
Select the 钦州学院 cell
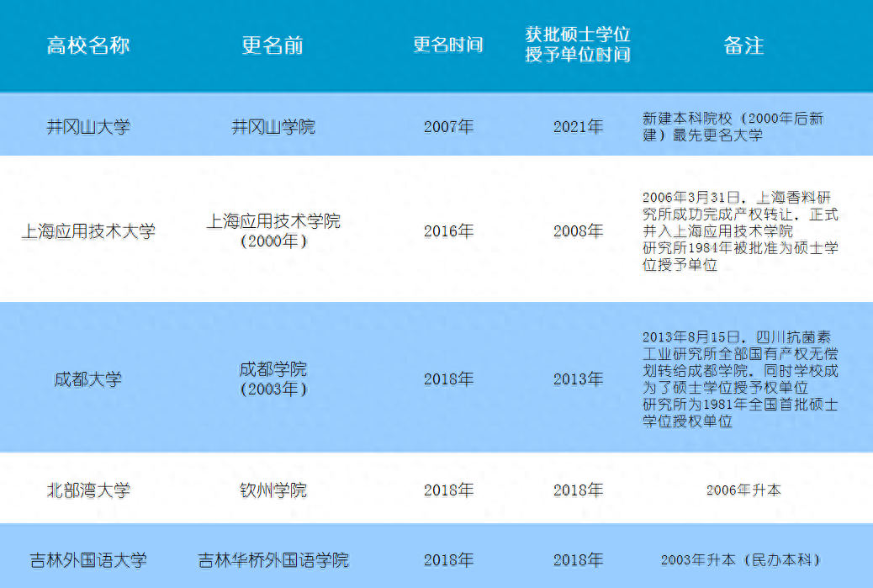click(273, 490)
